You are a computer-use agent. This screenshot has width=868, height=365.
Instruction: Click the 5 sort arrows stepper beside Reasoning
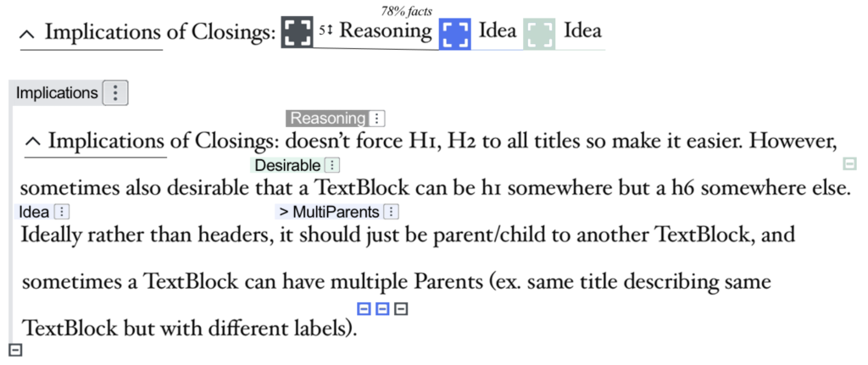325,31
